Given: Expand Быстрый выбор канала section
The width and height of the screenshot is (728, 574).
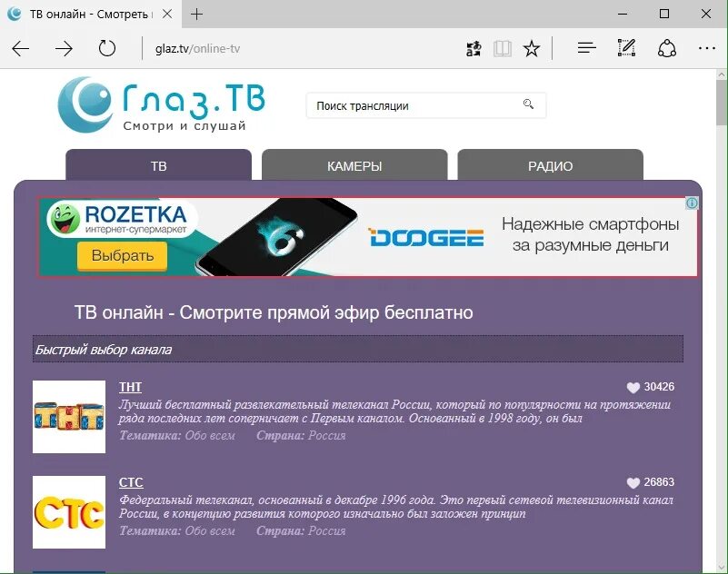Looking at the screenshot, I should tap(358, 349).
